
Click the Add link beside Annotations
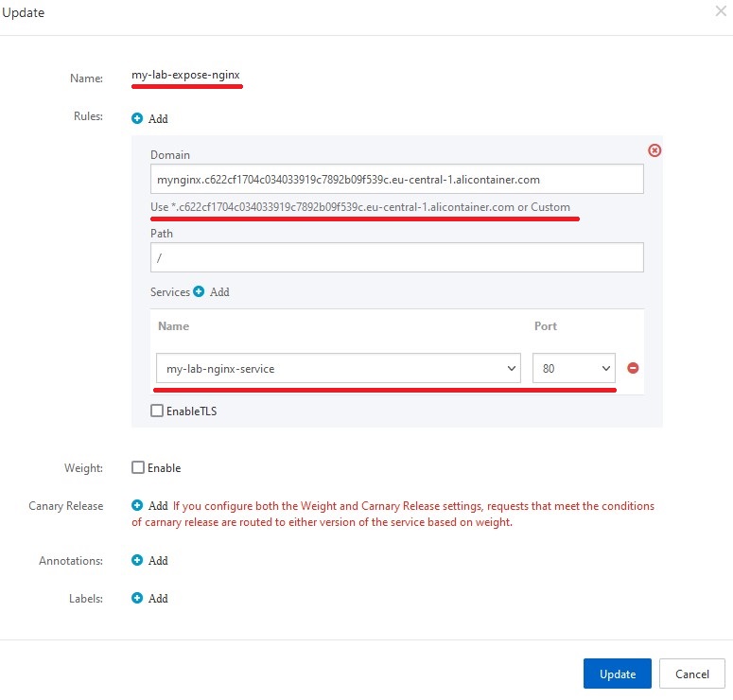(x=158, y=561)
